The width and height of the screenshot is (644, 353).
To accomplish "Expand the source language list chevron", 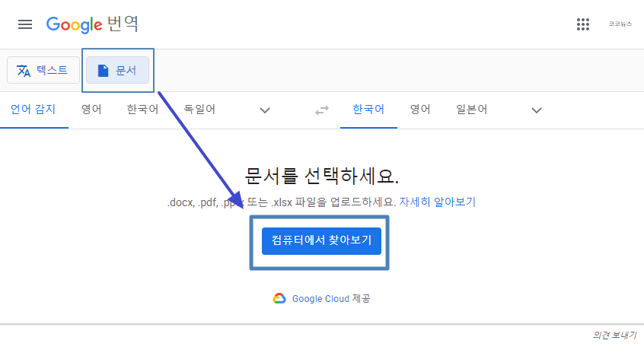I will pos(265,110).
